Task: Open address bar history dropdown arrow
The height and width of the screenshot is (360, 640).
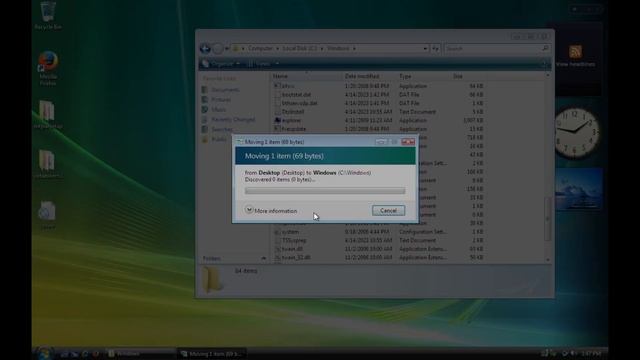Action: 425,49
